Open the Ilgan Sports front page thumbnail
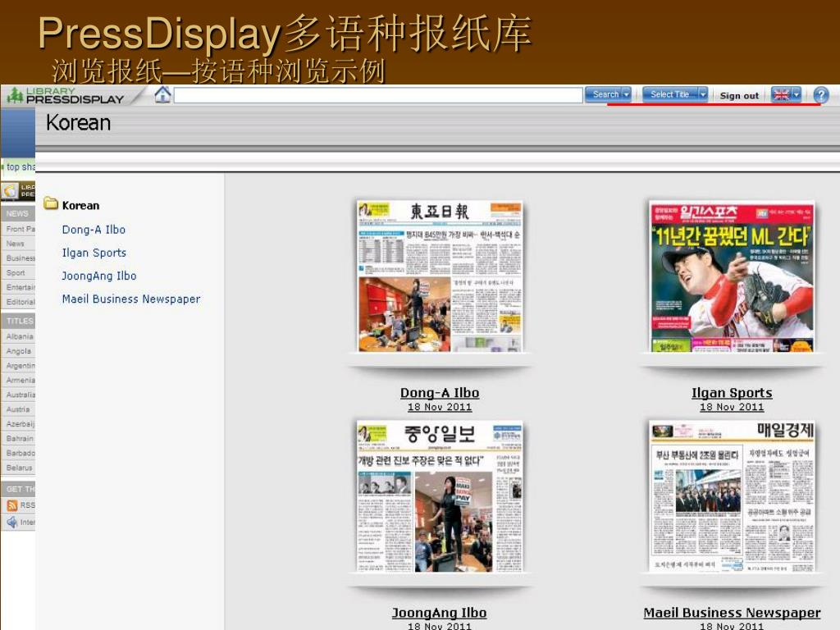 tap(732, 276)
